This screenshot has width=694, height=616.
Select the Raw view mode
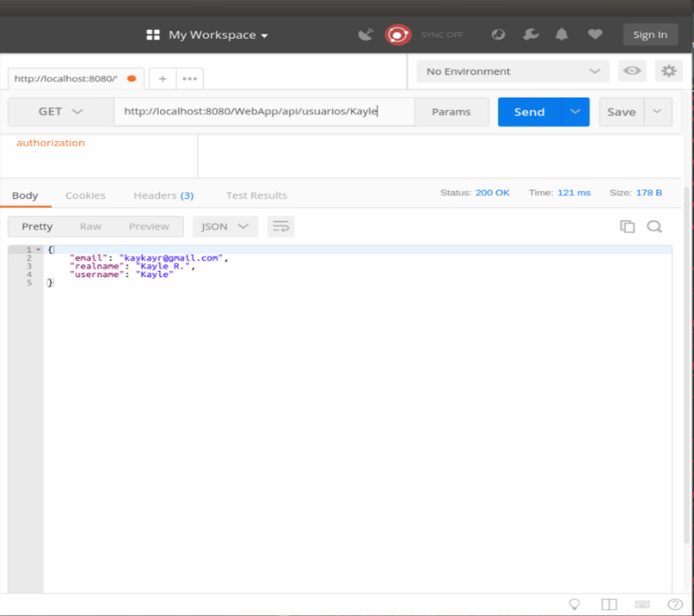coord(91,227)
